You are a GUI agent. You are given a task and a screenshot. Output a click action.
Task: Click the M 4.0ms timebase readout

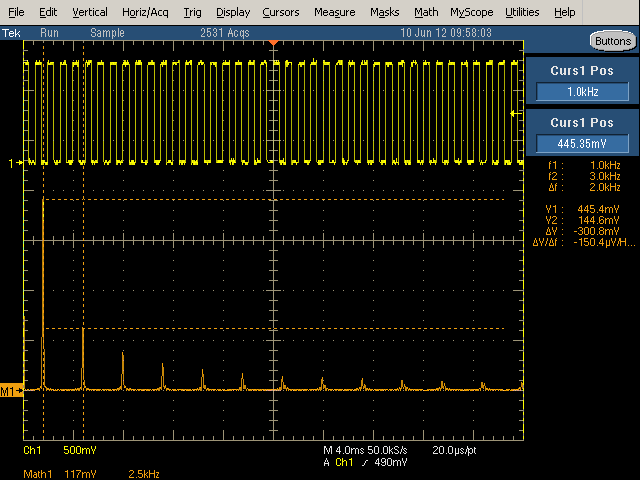point(342,450)
